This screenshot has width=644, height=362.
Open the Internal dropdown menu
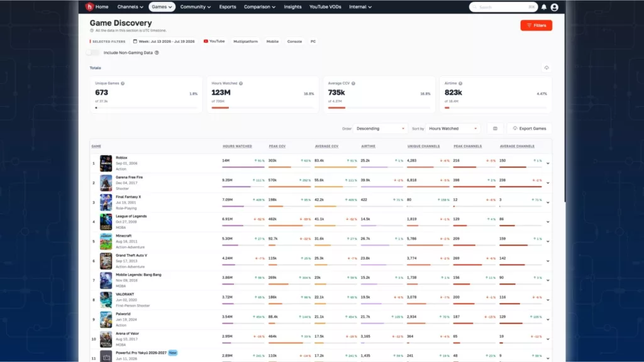[x=360, y=7]
